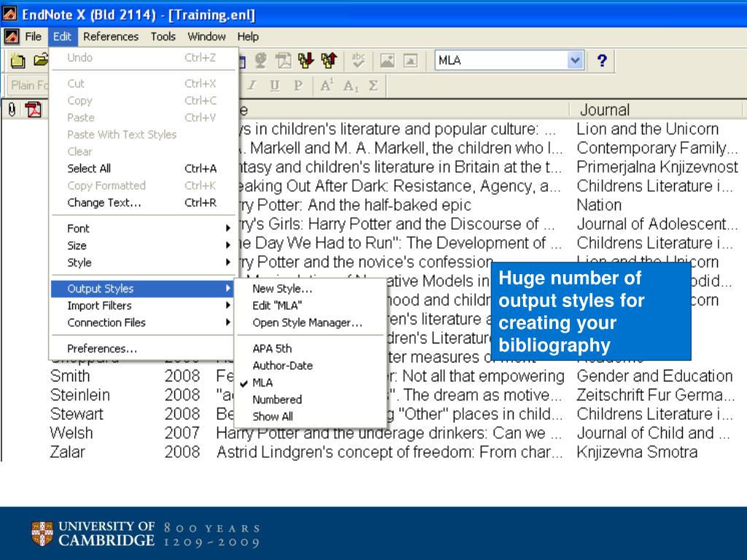The image size is (747, 560).
Task: Click the Open File PDF toolbar icon
Action: 284,61
